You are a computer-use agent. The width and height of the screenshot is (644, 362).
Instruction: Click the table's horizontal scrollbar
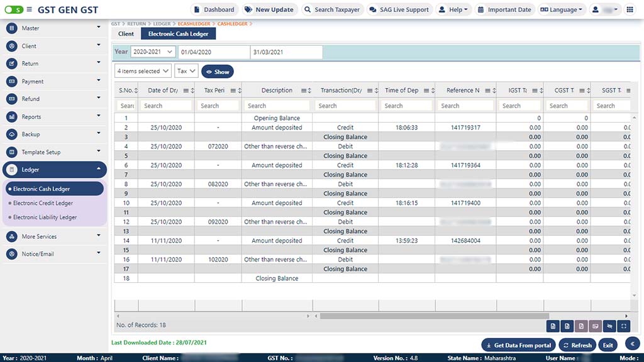click(x=434, y=315)
